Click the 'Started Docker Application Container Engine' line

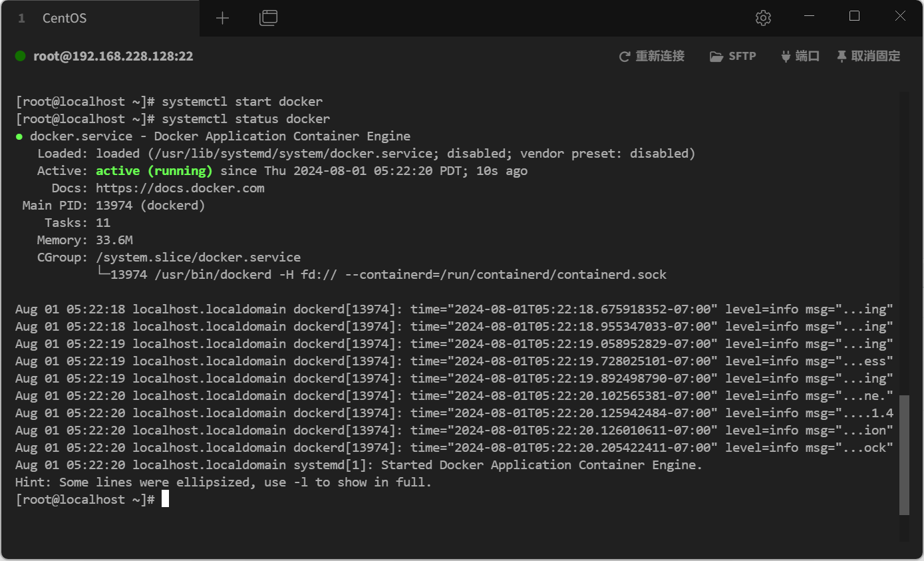click(359, 465)
